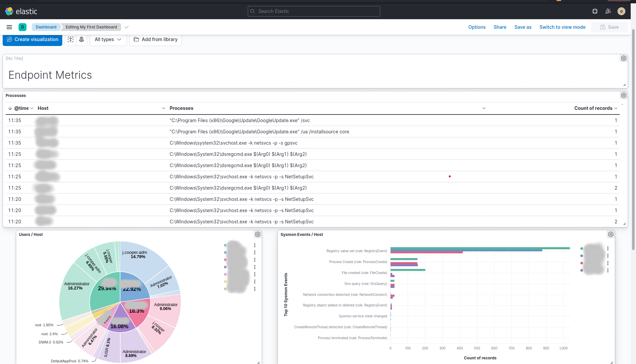Open options for last Sysmon legend entry
This screenshot has width=636, height=364.
(x=608, y=270)
